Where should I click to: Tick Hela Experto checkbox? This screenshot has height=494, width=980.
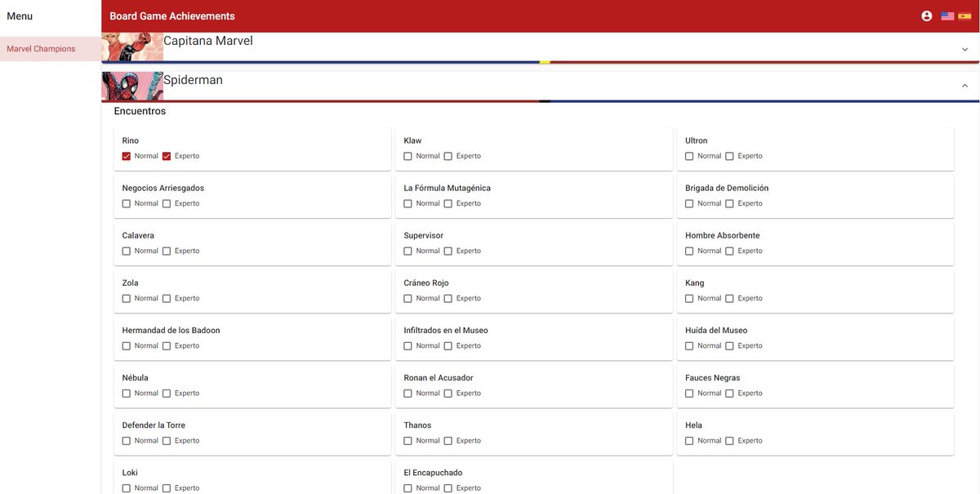coord(730,440)
